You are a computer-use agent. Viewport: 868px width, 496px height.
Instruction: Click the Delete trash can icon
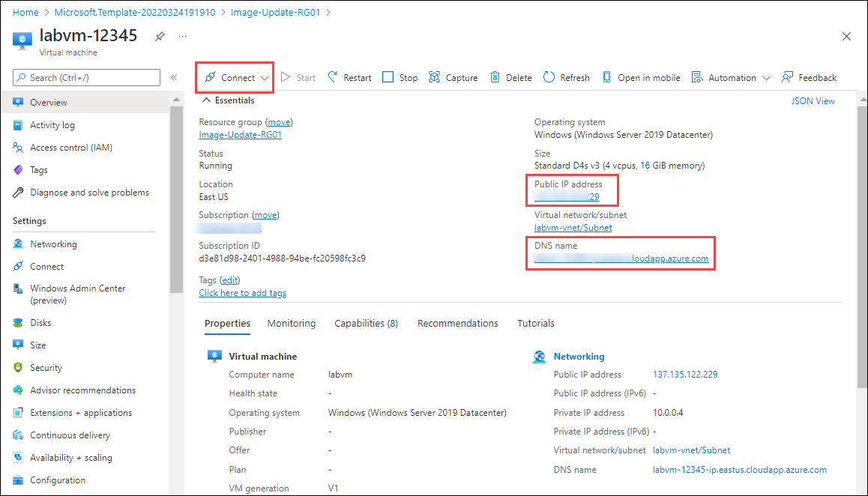click(495, 77)
